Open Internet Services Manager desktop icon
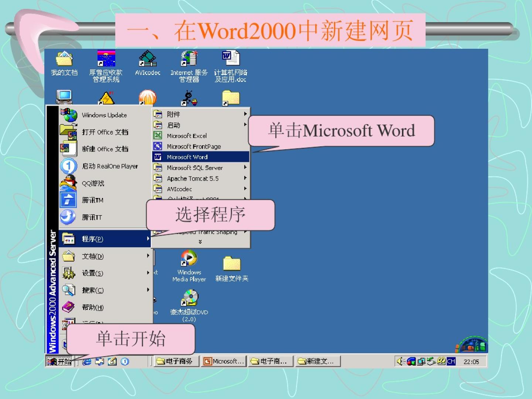The width and height of the screenshot is (532, 399). pyautogui.click(x=189, y=59)
